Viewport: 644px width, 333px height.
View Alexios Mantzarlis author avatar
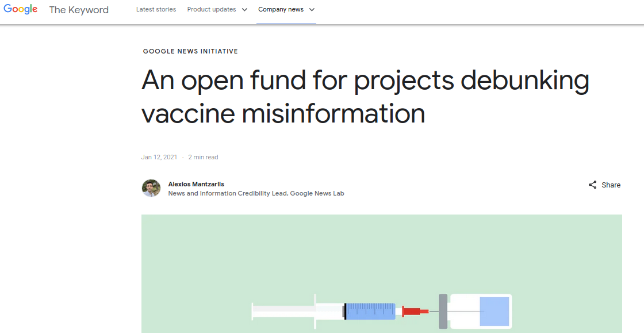[x=151, y=189]
